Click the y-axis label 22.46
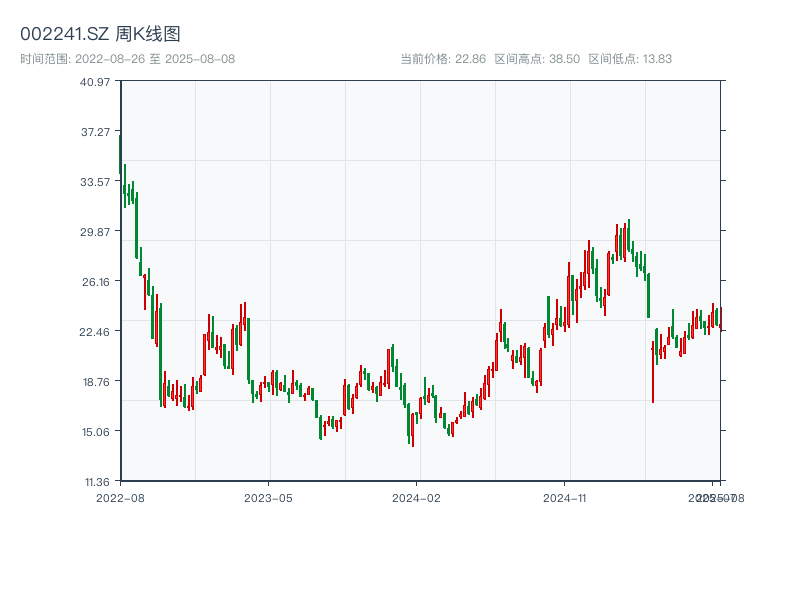The image size is (800, 600). [x=94, y=332]
